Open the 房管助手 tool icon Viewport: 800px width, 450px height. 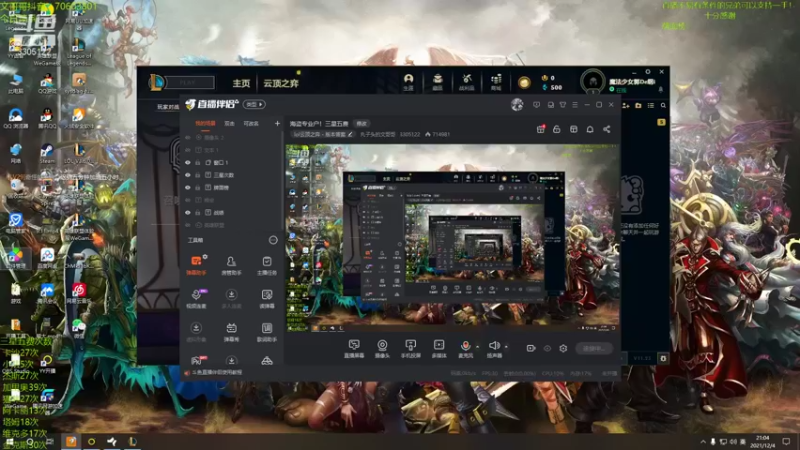point(231,265)
